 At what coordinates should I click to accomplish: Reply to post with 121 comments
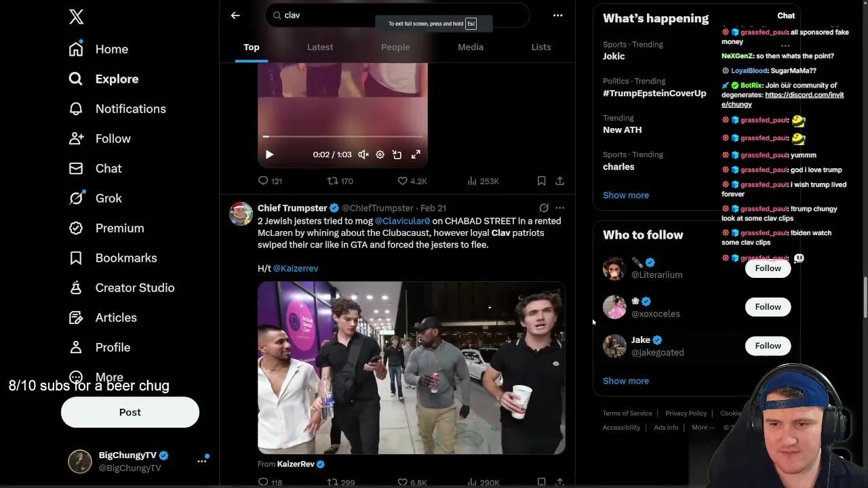click(270, 181)
